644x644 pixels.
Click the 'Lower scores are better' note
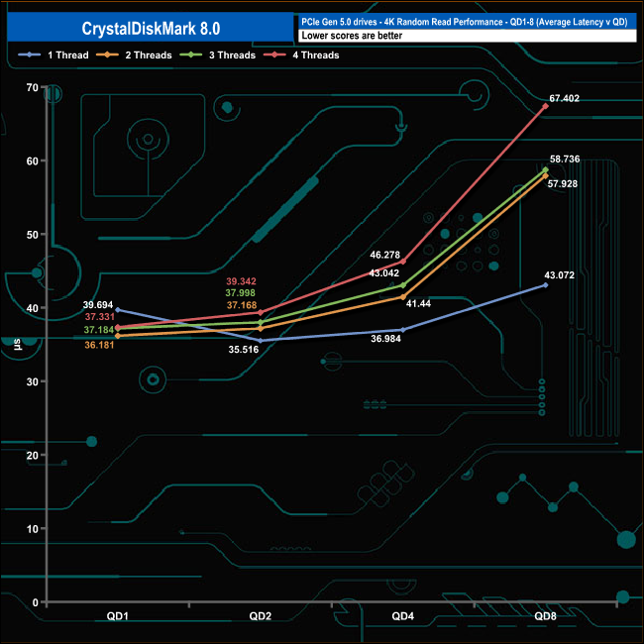click(352, 36)
